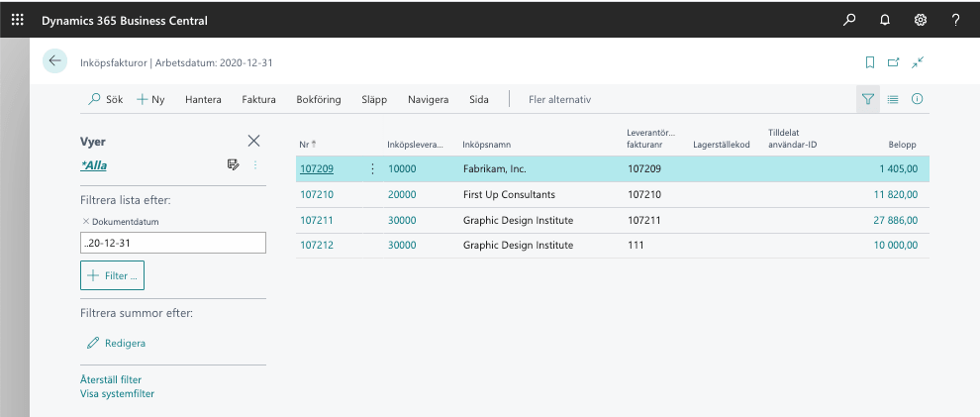Image resolution: width=980 pixels, height=417 pixels.
Task: Open the Belopp column header
Action: (x=903, y=145)
